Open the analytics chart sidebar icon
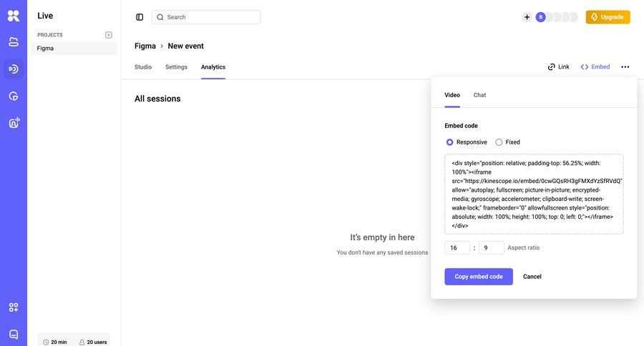The width and height of the screenshot is (644, 346). [x=14, y=96]
